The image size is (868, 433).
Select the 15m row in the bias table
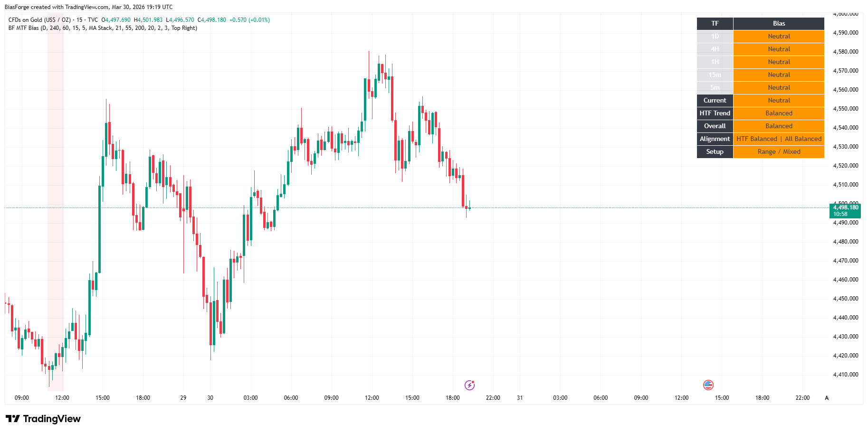click(715, 75)
